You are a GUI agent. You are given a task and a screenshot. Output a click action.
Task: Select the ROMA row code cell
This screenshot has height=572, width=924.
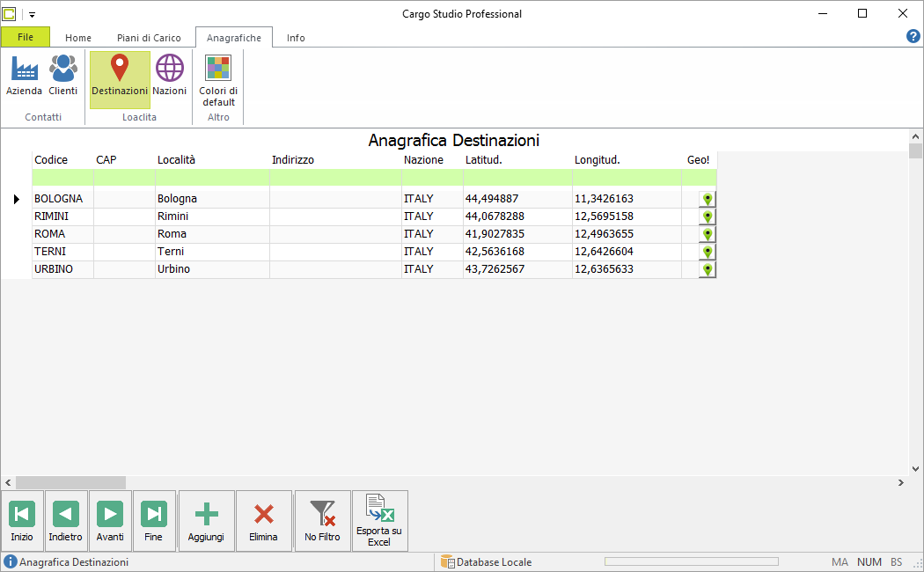pos(62,234)
